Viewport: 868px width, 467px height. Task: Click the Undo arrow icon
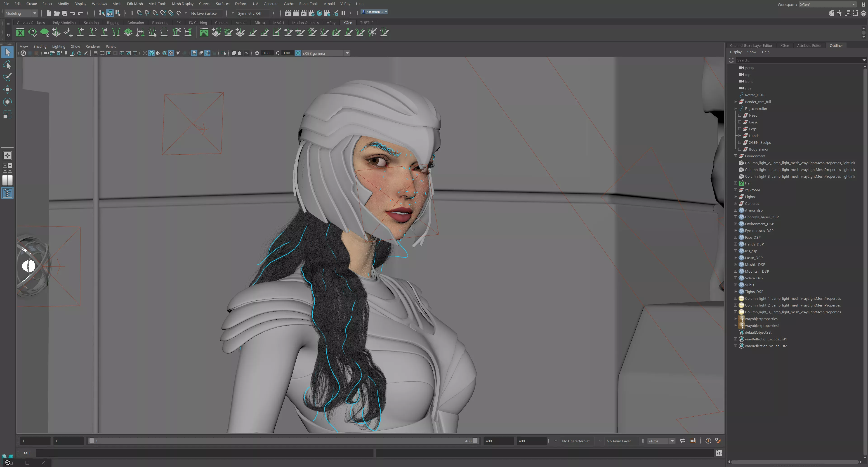(72, 13)
